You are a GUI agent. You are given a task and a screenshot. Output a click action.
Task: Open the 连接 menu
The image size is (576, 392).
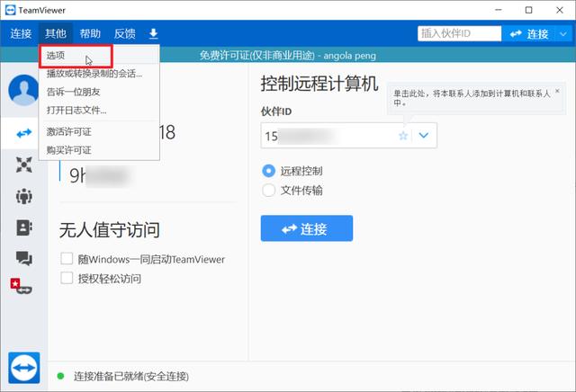click(x=21, y=34)
